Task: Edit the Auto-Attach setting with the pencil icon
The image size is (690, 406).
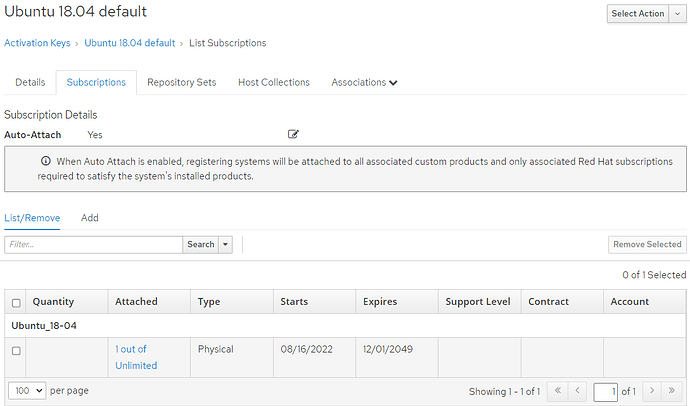Action: [x=293, y=134]
